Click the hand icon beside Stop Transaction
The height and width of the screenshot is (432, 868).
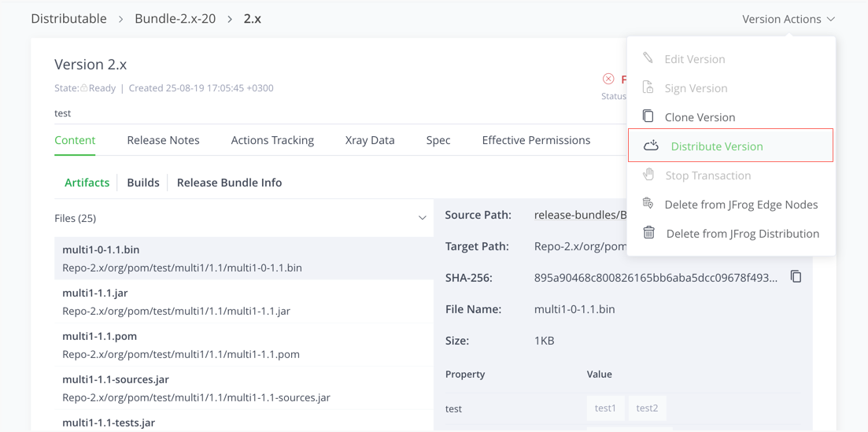pyautogui.click(x=648, y=175)
